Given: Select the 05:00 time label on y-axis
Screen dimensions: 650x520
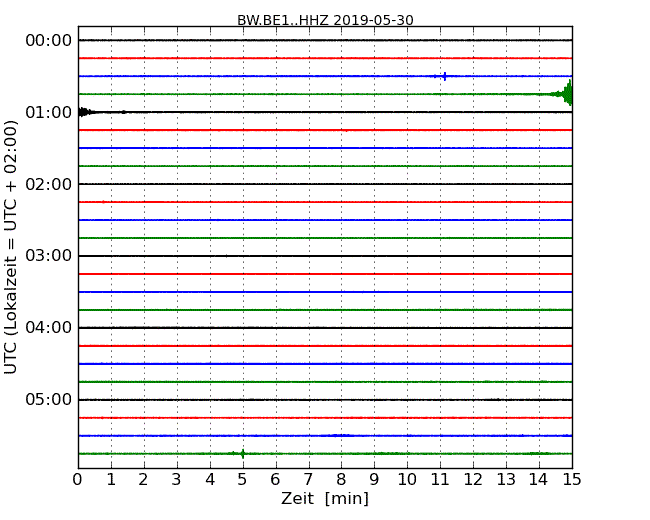Looking at the screenshot, I should 49,399.
